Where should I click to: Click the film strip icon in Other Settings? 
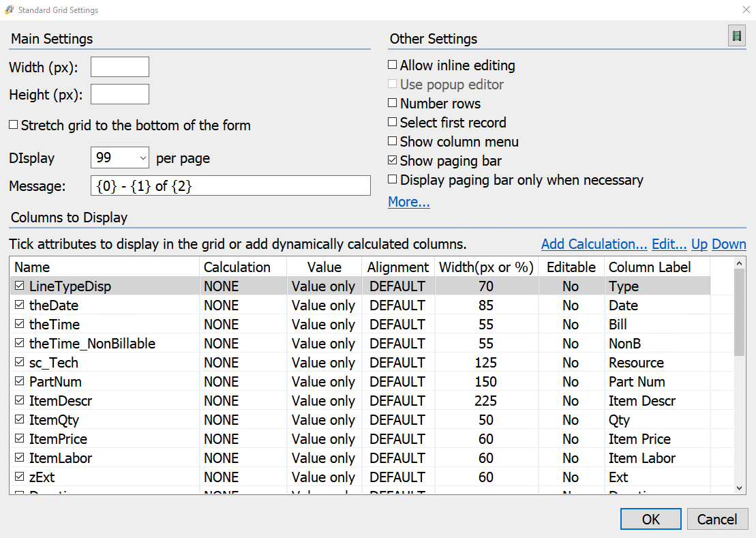(x=736, y=36)
